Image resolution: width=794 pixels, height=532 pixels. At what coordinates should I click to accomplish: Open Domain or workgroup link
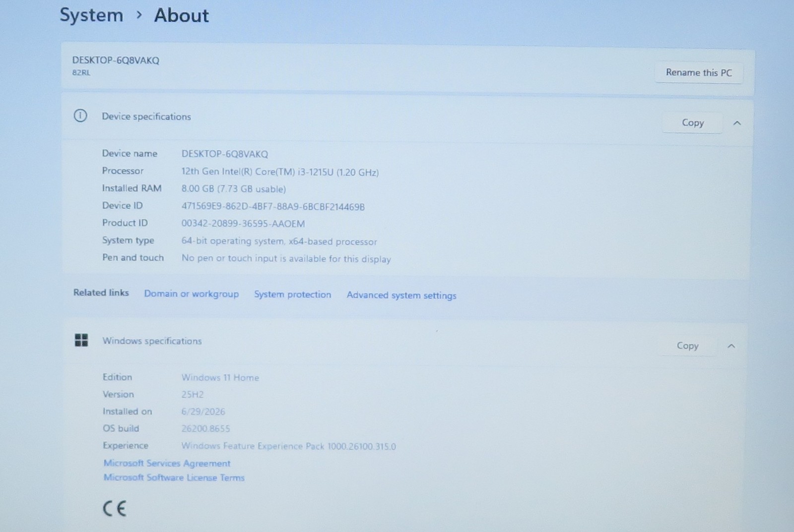pyautogui.click(x=192, y=294)
